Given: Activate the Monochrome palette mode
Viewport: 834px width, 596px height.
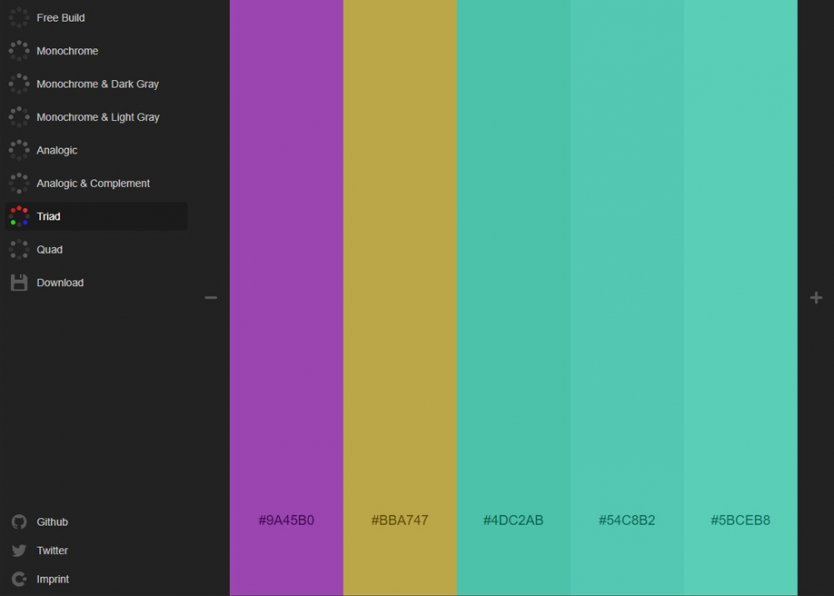Looking at the screenshot, I should [x=66, y=50].
